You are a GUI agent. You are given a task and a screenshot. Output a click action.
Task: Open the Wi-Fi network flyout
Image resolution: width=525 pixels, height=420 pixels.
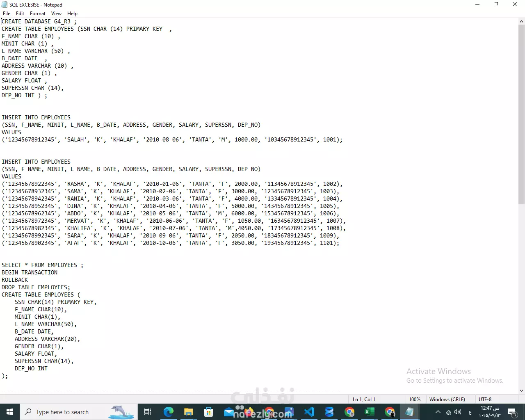448,412
